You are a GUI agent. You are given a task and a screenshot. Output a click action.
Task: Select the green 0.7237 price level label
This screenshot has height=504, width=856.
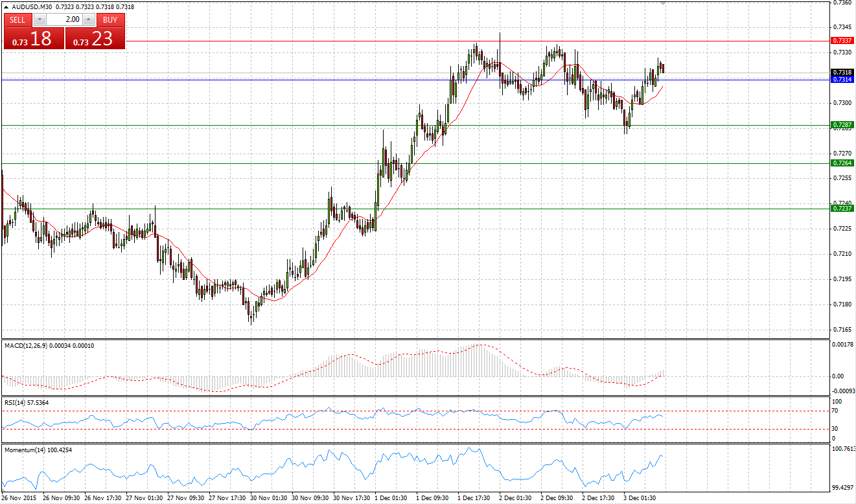(842, 209)
